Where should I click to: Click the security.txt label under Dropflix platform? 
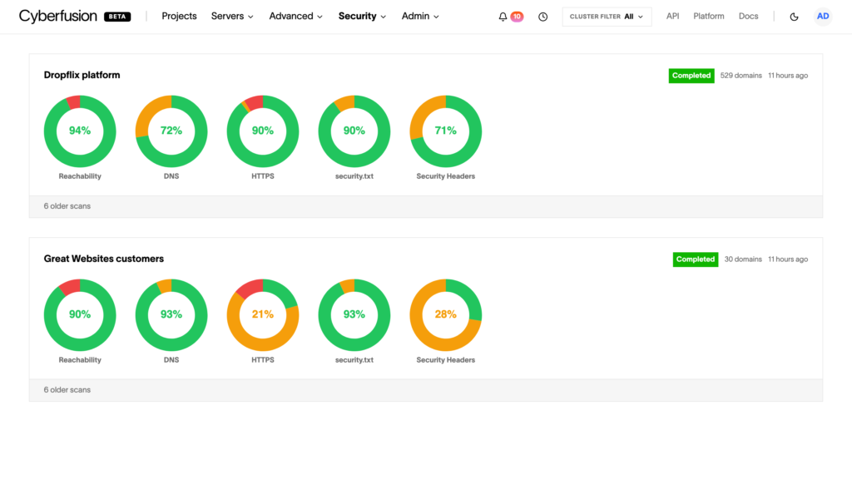point(354,176)
